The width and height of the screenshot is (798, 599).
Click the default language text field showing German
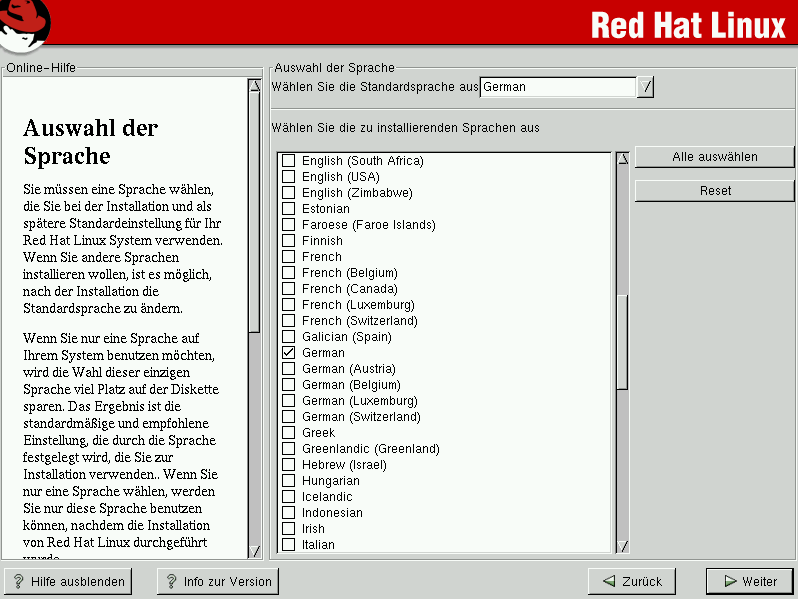(557, 87)
